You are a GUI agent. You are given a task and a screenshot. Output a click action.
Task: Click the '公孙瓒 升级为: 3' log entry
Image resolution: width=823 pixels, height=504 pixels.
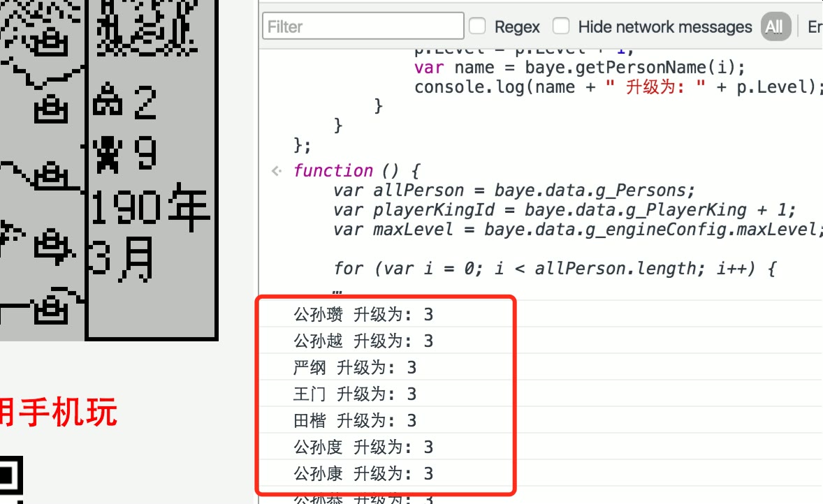point(363,314)
